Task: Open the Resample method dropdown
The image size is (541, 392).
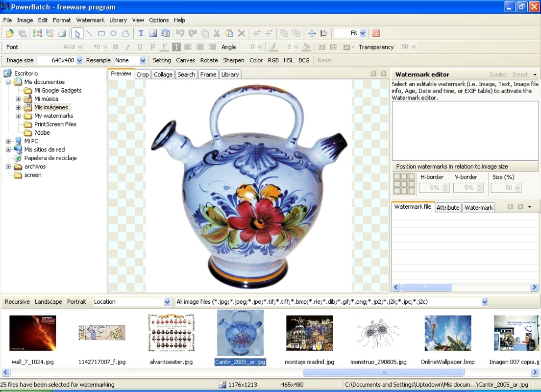Action: pyautogui.click(x=143, y=60)
